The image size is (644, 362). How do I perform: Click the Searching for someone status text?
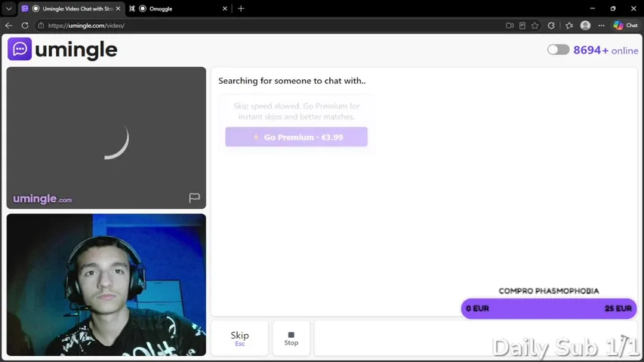point(292,81)
